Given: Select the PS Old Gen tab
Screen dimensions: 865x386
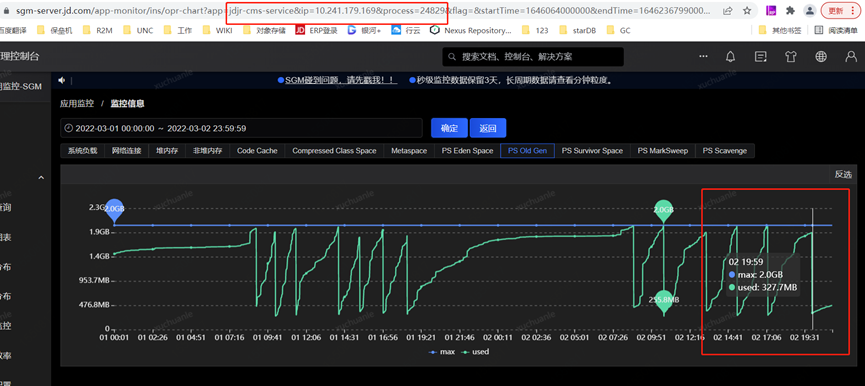Looking at the screenshot, I should coord(527,151).
